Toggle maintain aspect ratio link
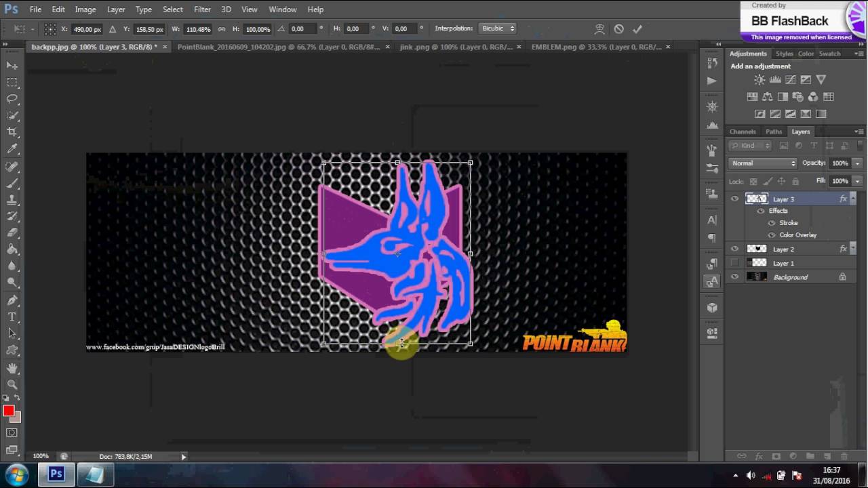The image size is (868, 488). click(x=222, y=29)
